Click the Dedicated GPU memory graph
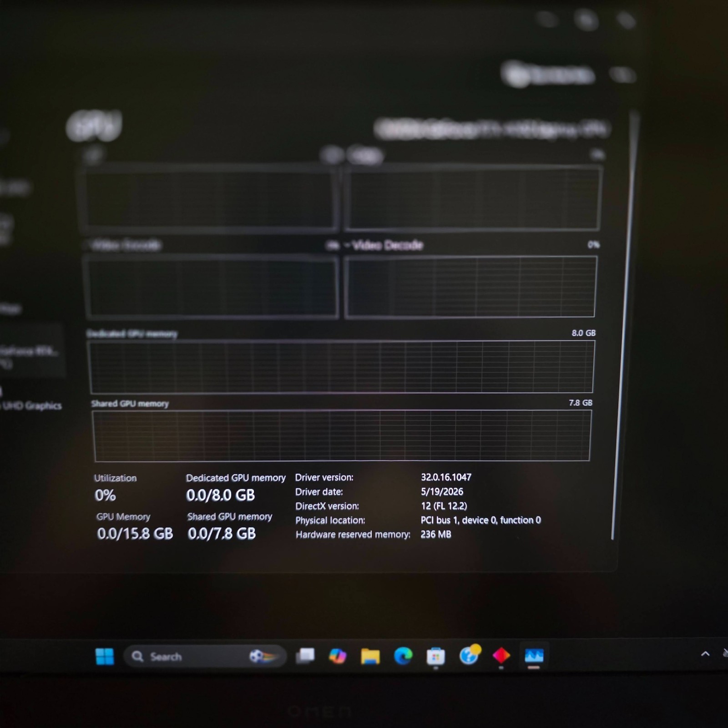This screenshot has height=728, width=728. [x=342, y=367]
